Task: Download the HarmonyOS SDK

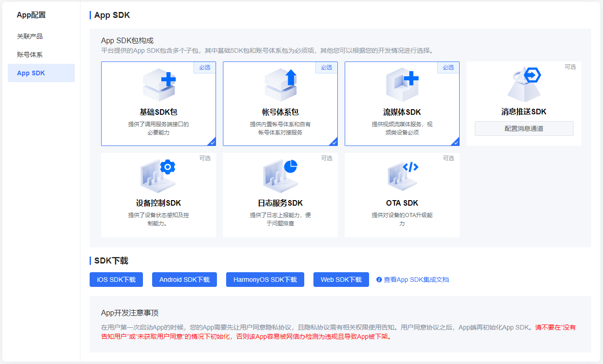Action: click(265, 280)
